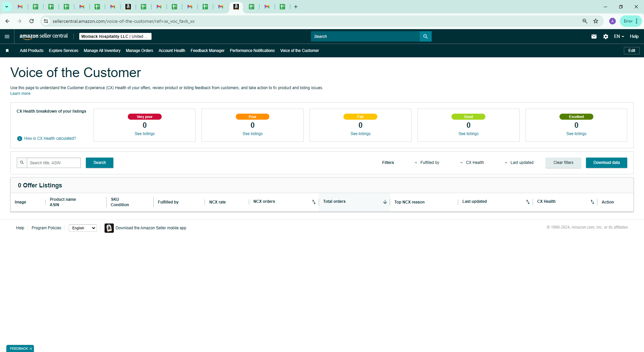Focus the top Seller Central search field
The width and height of the screenshot is (644, 352).
365,37
